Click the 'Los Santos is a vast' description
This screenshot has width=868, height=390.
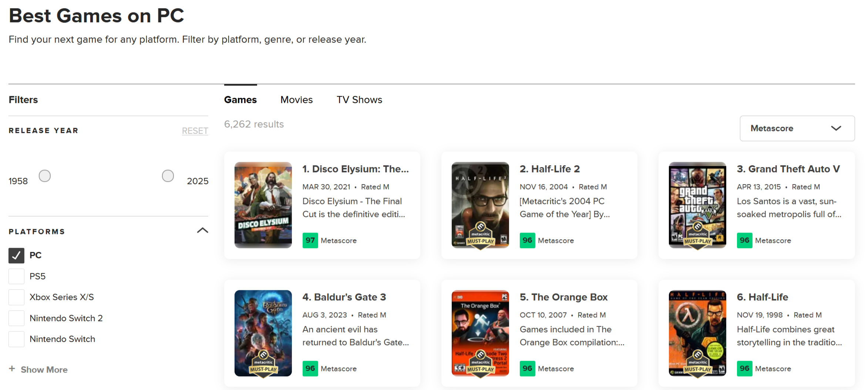pyautogui.click(x=789, y=208)
